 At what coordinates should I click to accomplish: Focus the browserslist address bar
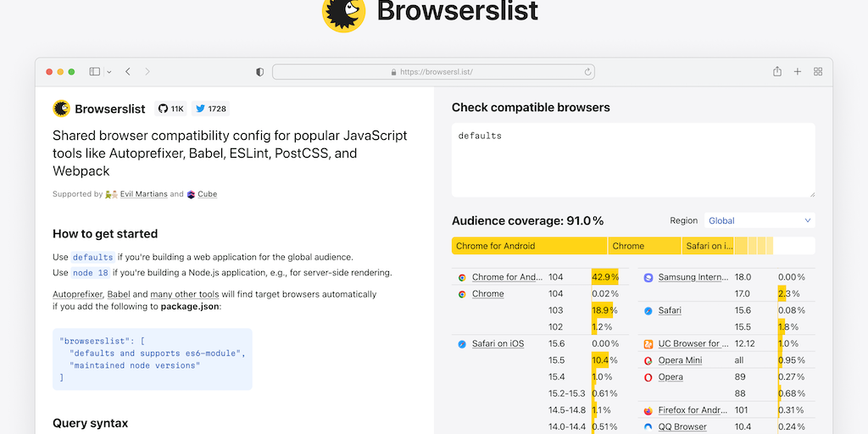point(432,72)
